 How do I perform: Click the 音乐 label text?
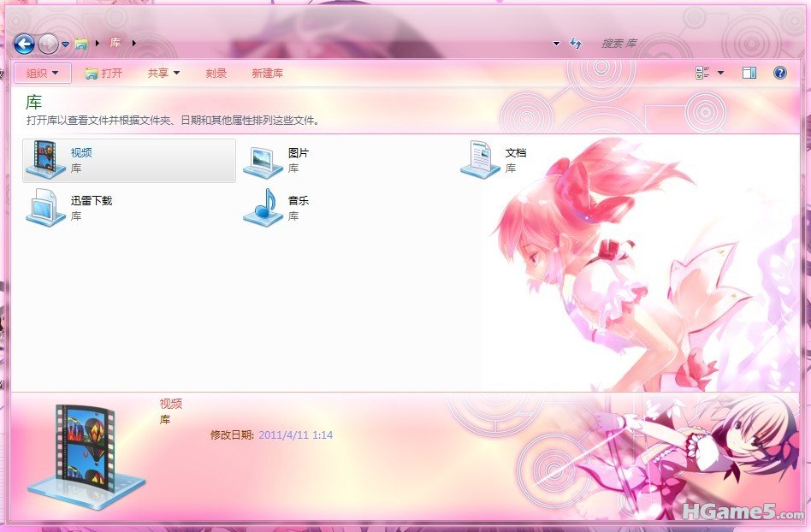click(x=299, y=200)
